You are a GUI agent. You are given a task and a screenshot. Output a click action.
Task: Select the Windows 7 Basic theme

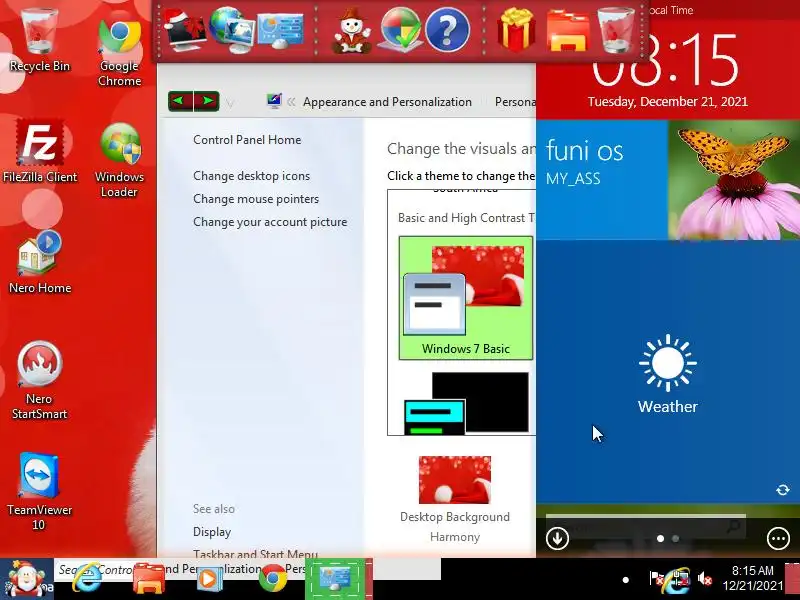coord(466,298)
